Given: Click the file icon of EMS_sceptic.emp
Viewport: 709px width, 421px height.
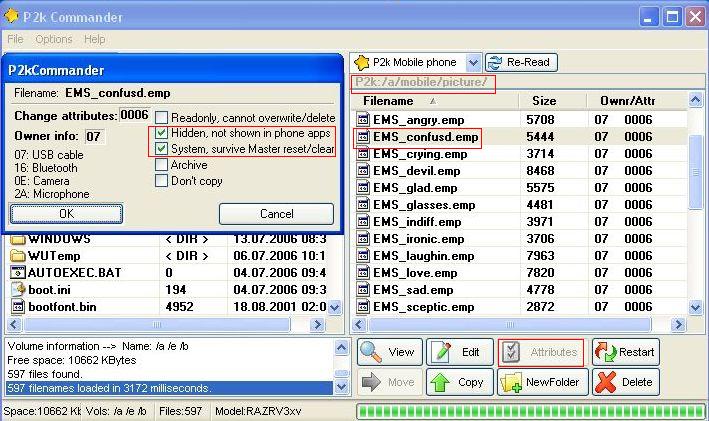Looking at the screenshot, I should pos(363,307).
